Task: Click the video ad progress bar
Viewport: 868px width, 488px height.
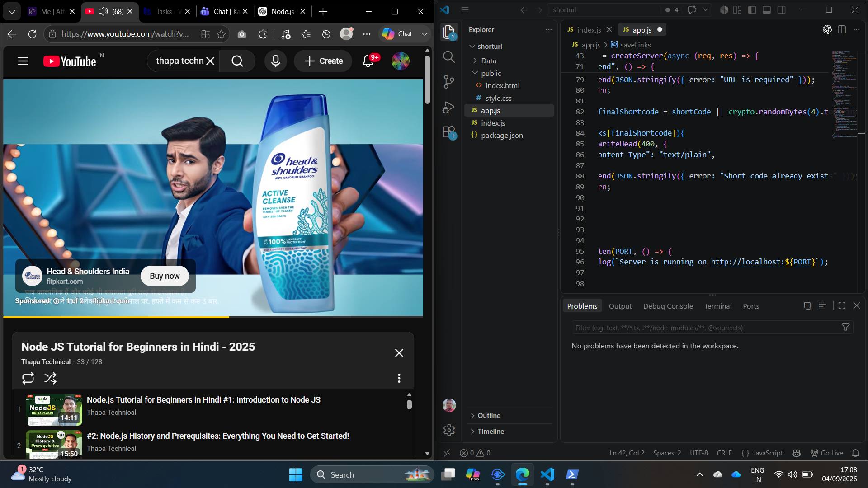Action: point(213,317)
